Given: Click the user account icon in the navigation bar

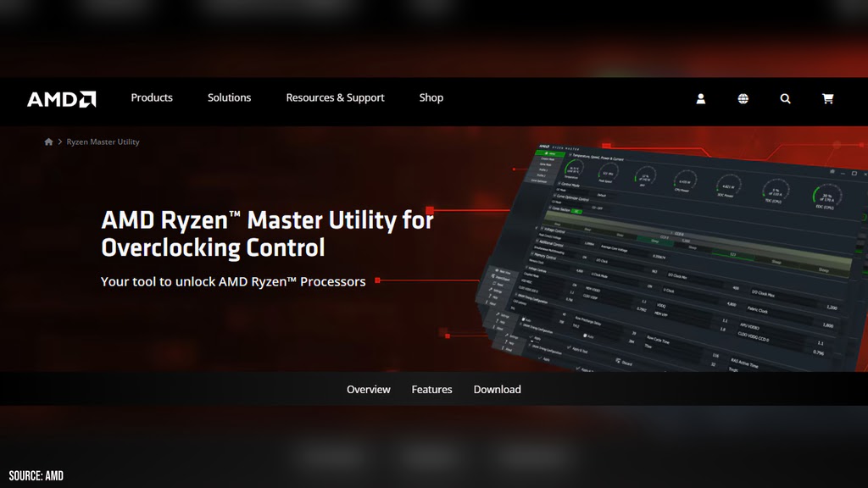Looking at the screenshot, I should (x=701, y=98).
